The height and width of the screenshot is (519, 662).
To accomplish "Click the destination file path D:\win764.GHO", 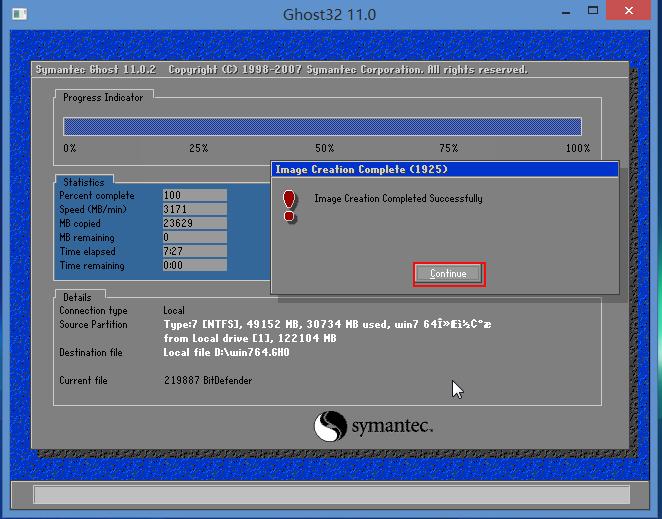I will (226, 353).
